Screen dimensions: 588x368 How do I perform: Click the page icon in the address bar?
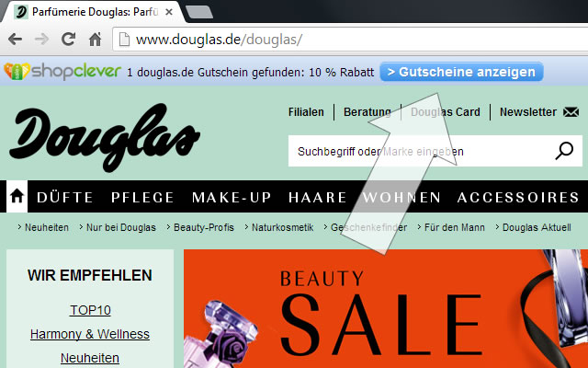124,39
